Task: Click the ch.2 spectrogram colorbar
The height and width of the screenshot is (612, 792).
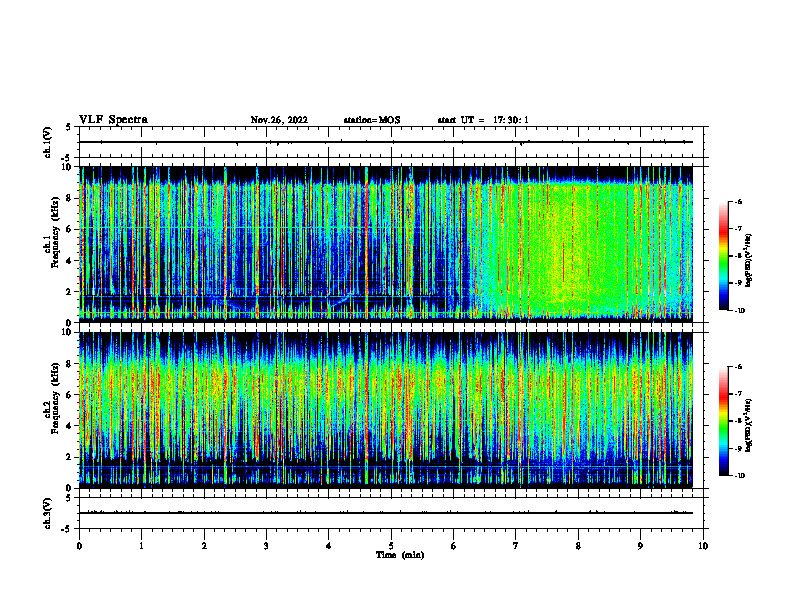Action: [723, 421]
